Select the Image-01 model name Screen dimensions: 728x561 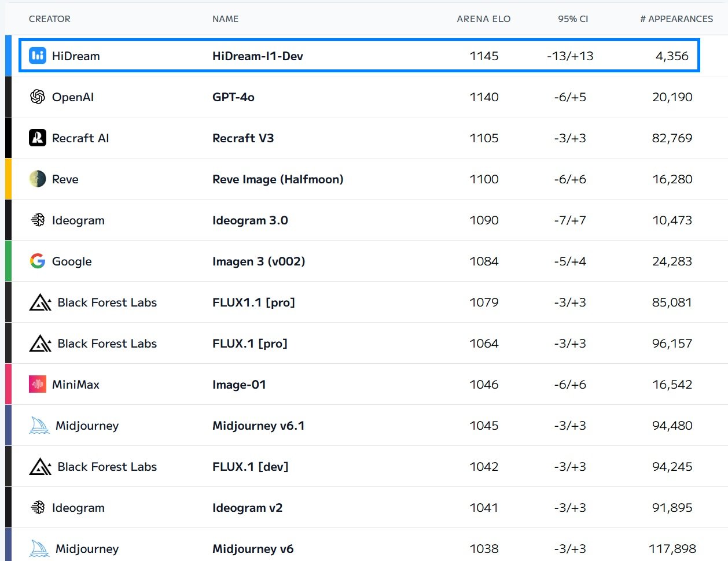[x=239, y=385]
